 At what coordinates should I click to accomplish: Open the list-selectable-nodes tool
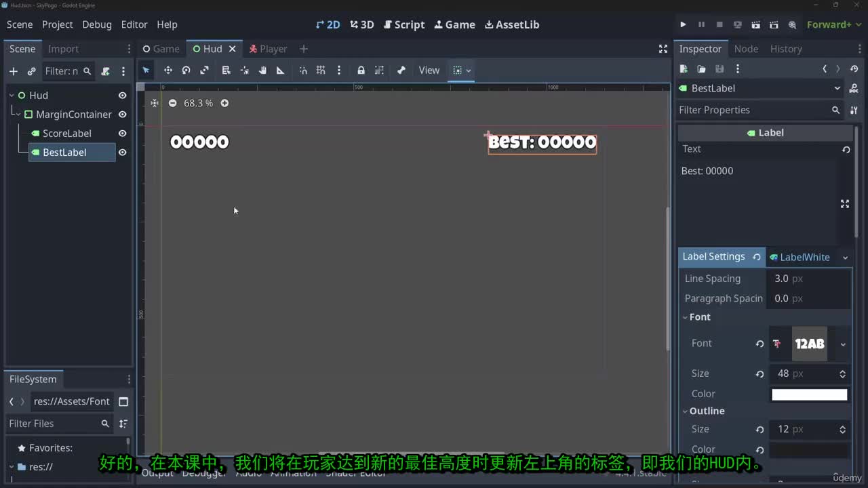[226, 70]
